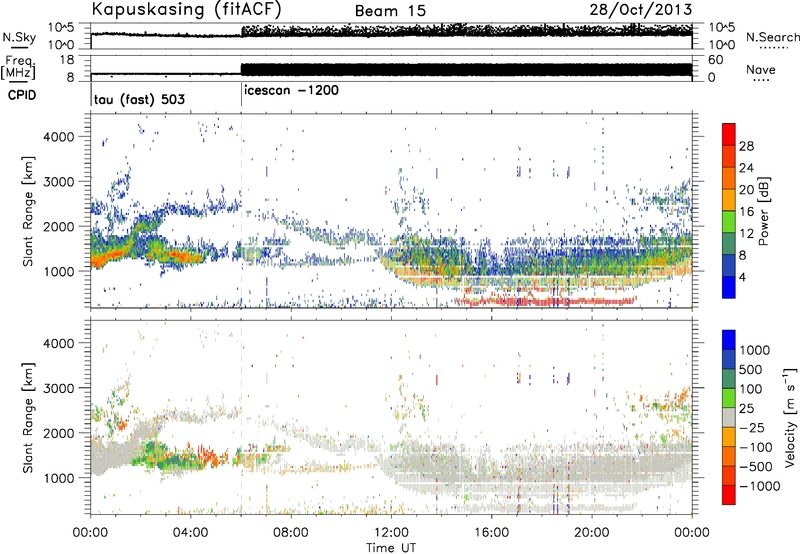Viewport: 800px width, 554px height.
Task: Click the 'Nave' legend label
Action: pyautogui.click(x=761, y=70)
